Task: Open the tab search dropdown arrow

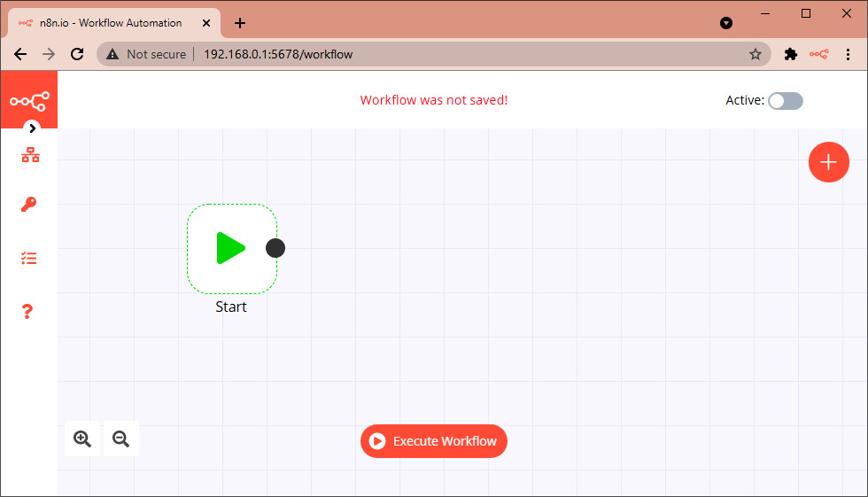Action: coord(726,23)
